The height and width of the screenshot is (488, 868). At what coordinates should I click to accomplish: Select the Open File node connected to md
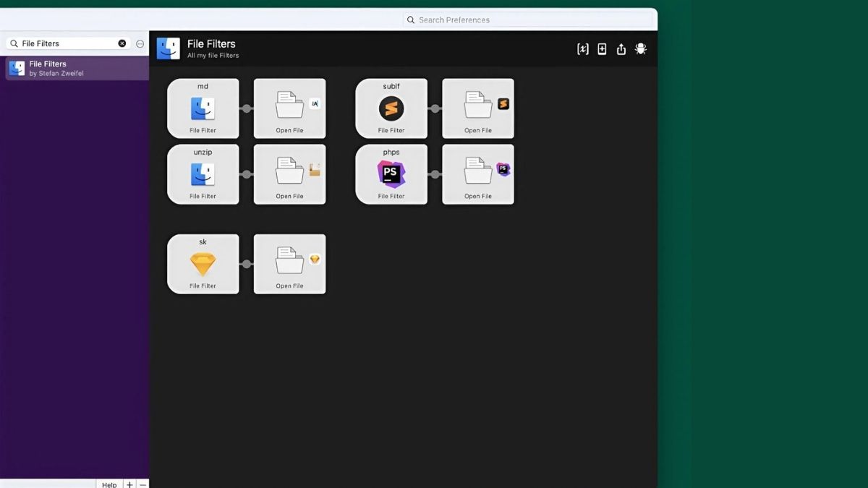coord(289,108)
